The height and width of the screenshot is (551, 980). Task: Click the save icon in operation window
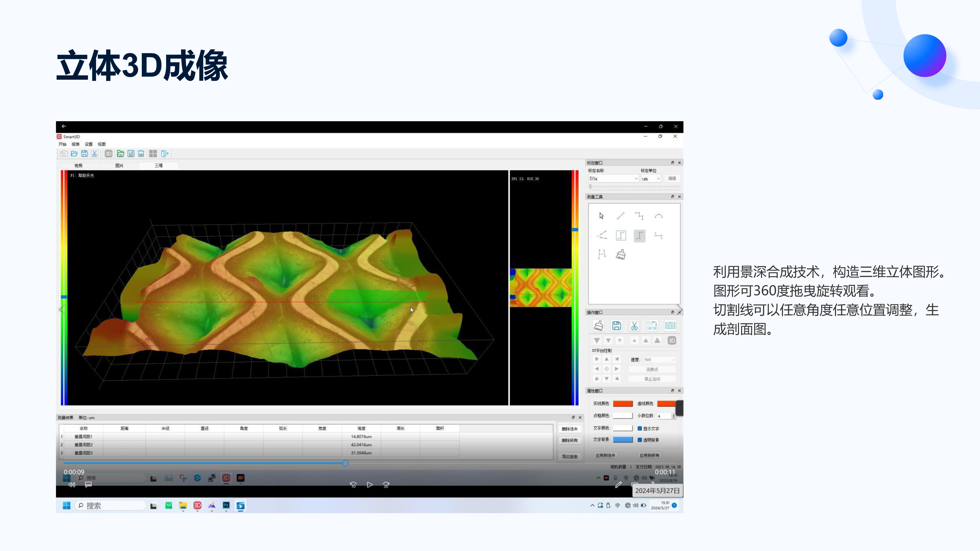tap(616, 325)
